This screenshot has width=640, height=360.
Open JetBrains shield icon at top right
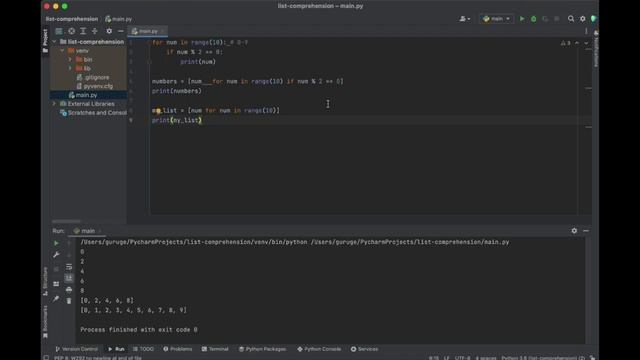pos(593,19)
